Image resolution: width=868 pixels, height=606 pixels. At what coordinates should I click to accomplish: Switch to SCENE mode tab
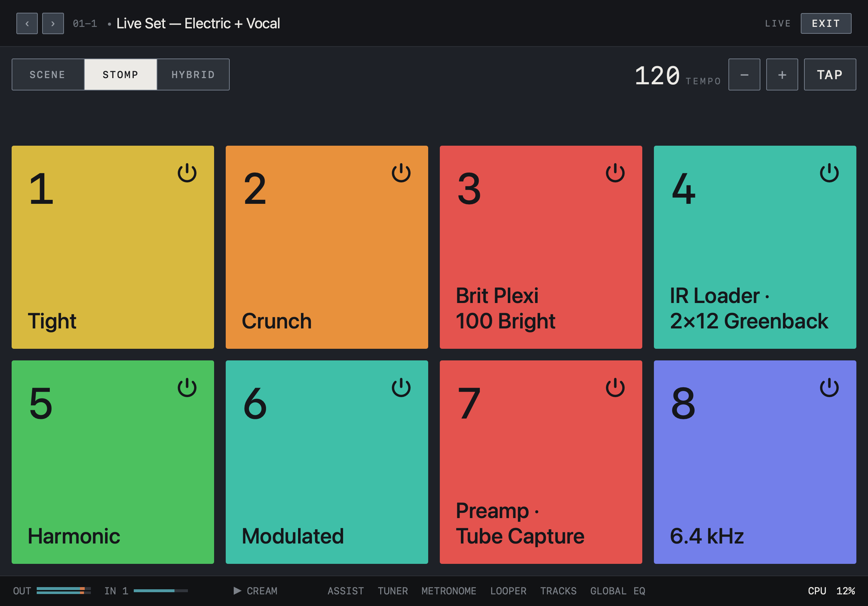pyautogui.click(x=48, y=74)
